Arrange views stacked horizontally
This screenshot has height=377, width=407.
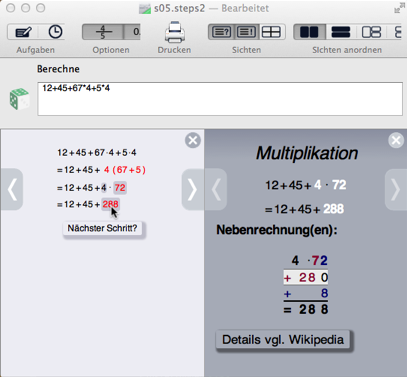pos(341,32)
